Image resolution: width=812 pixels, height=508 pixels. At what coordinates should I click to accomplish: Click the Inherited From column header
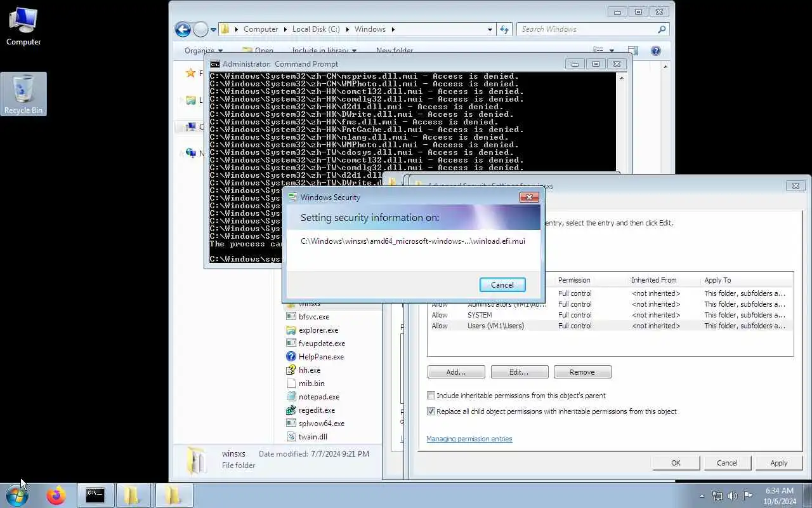(664, 280)
